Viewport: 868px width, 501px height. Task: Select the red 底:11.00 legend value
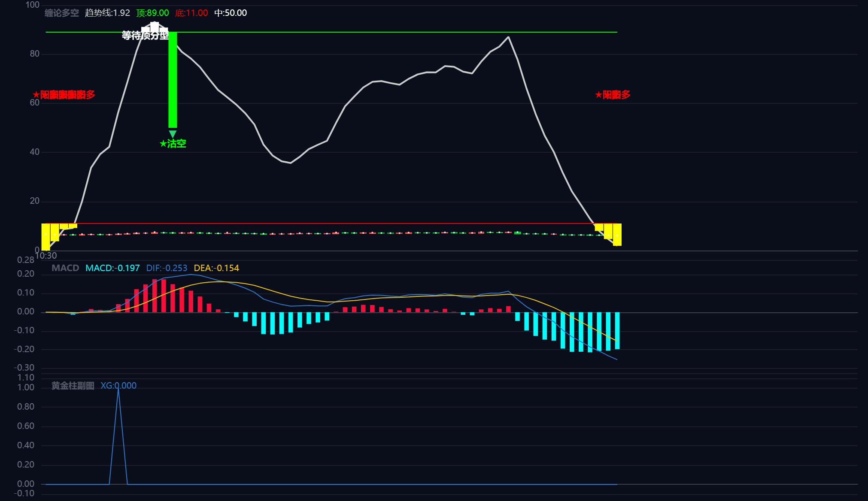tap(191, 13)
